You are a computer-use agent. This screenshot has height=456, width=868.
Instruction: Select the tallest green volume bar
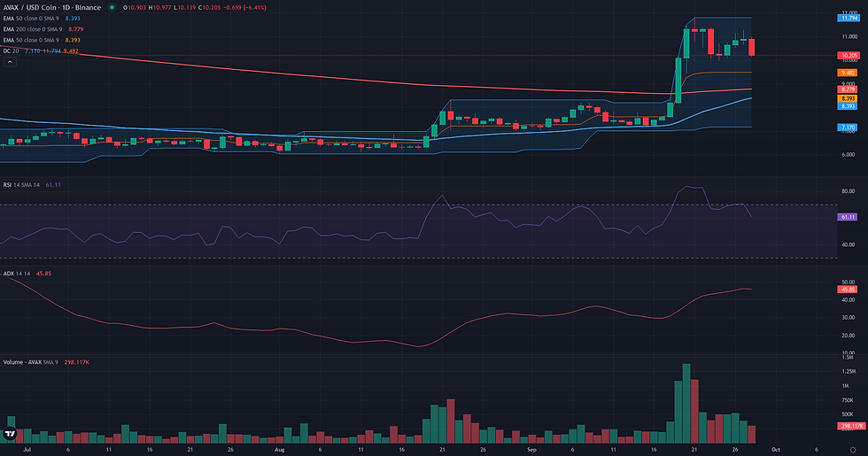[x=686, y=404]
